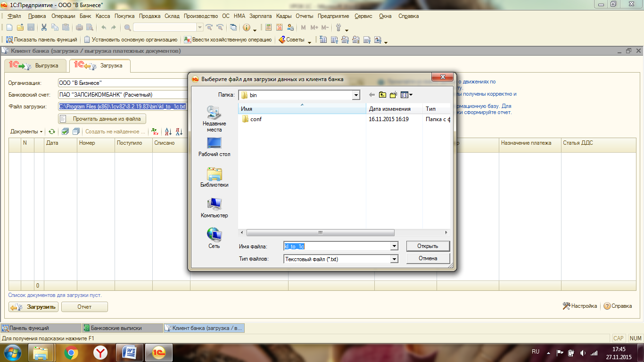
Task: Open the View menu dropdown in the file dialog
Action: coord(406,95)
